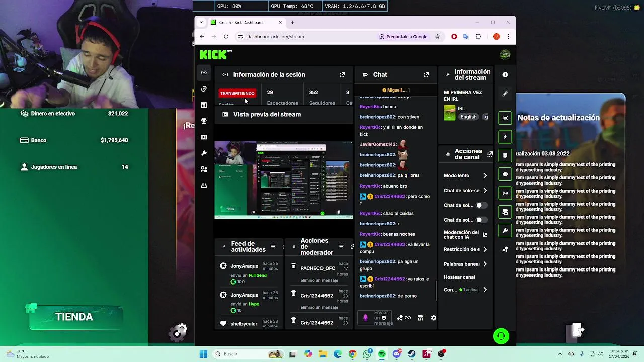Pop out the Acciones de canal panel
This screenshot has height=362, width=644.
pyautogui.click(x=490, y=154)
